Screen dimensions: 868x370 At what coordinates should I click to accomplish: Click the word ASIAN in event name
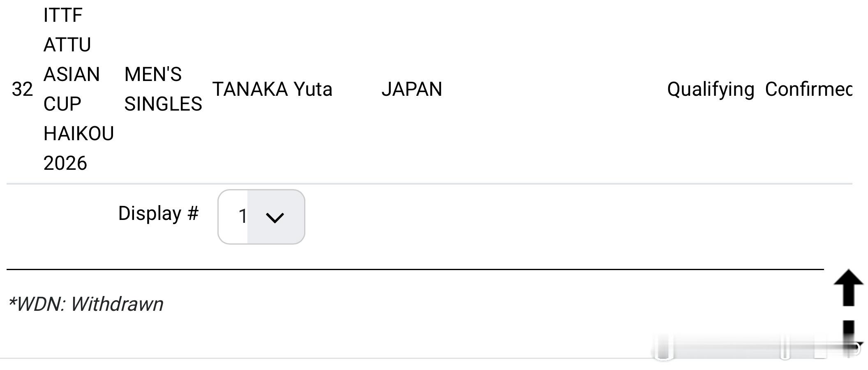[x=72, y=74]
